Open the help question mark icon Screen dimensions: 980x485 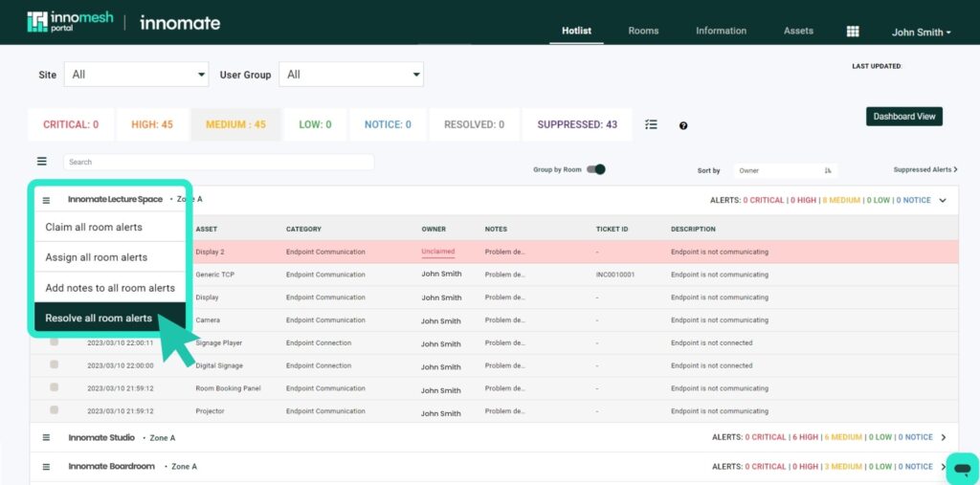pyautogui.click(x=683, y=125)
